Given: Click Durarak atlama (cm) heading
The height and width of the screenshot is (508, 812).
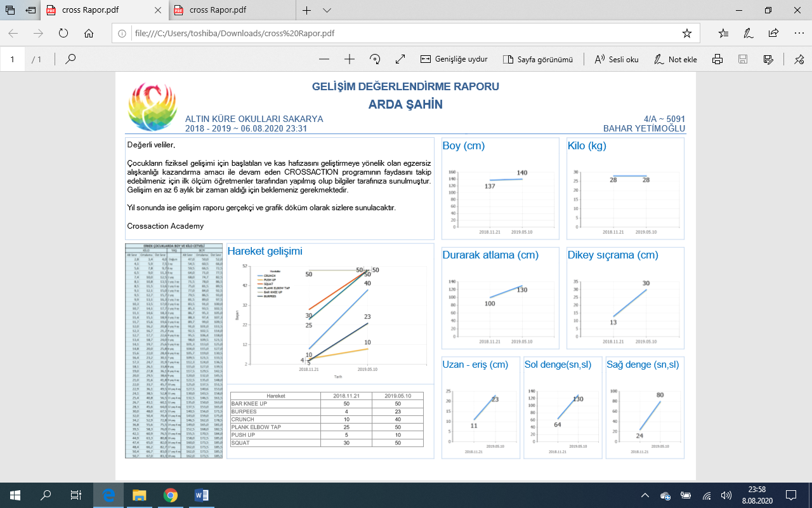Looking at the screenshot, I should point(490,255).
